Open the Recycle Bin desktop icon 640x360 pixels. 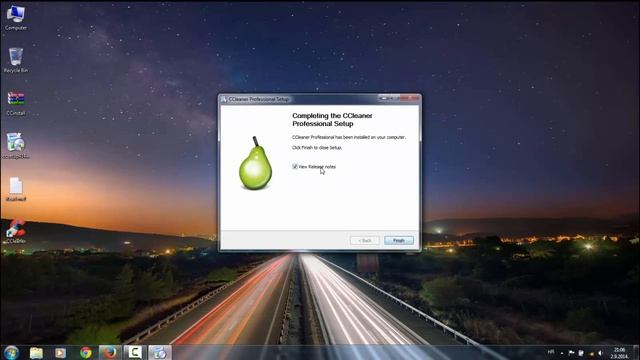click(x=16, y=60)
